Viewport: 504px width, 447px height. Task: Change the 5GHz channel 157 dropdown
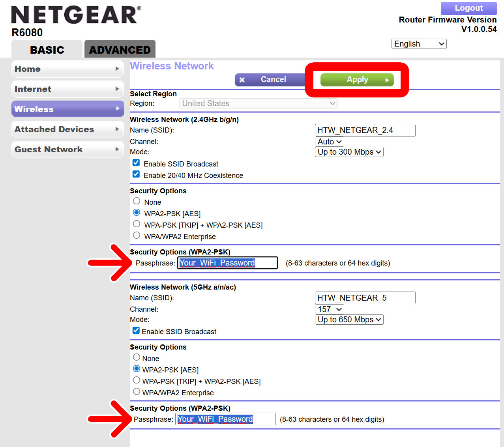click(x=329, y=309)
